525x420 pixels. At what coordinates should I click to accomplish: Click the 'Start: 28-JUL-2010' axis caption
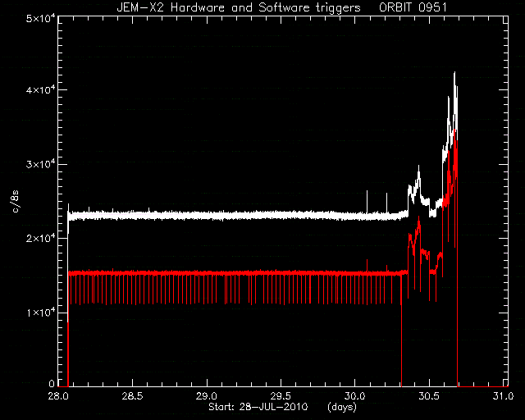(258, 407)
